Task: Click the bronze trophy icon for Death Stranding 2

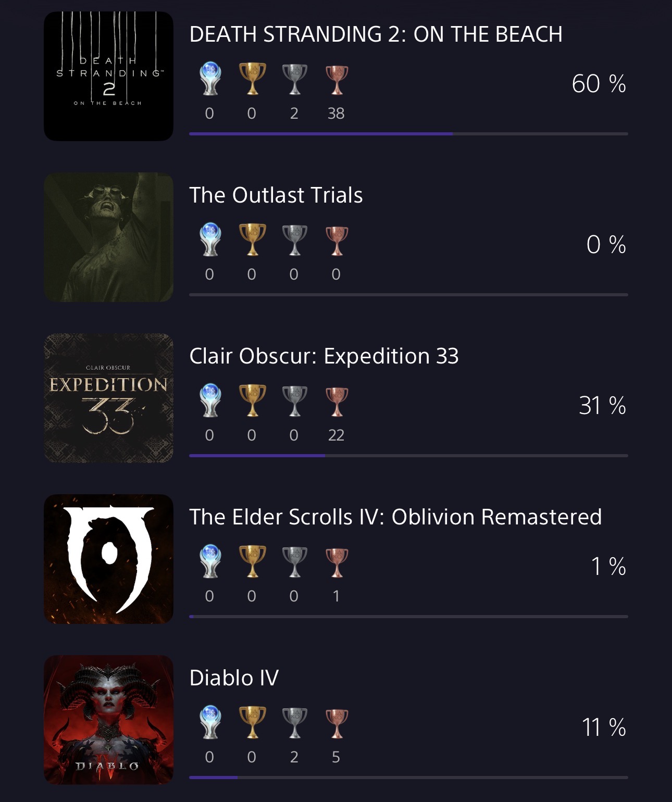Action: tap(337, 80)
